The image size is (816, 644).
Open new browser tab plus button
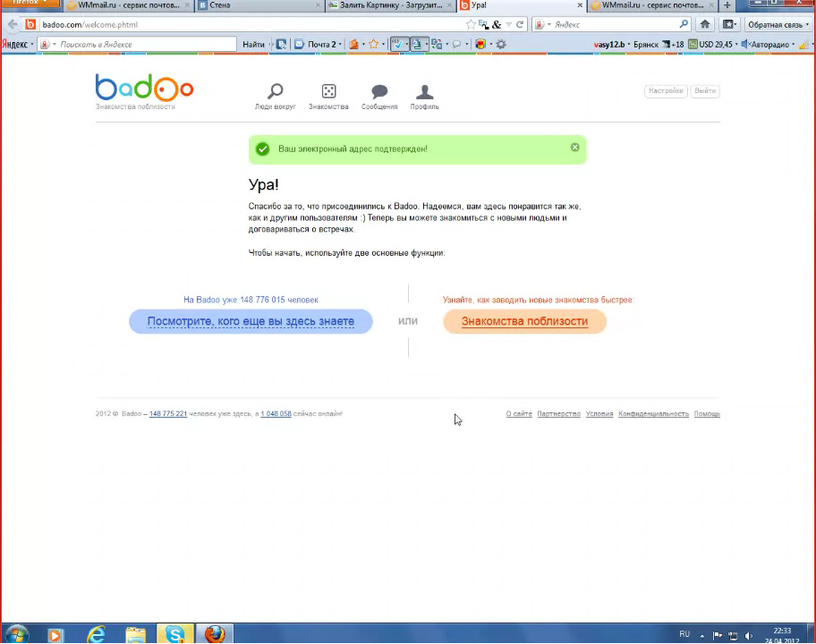pos(727,5)
